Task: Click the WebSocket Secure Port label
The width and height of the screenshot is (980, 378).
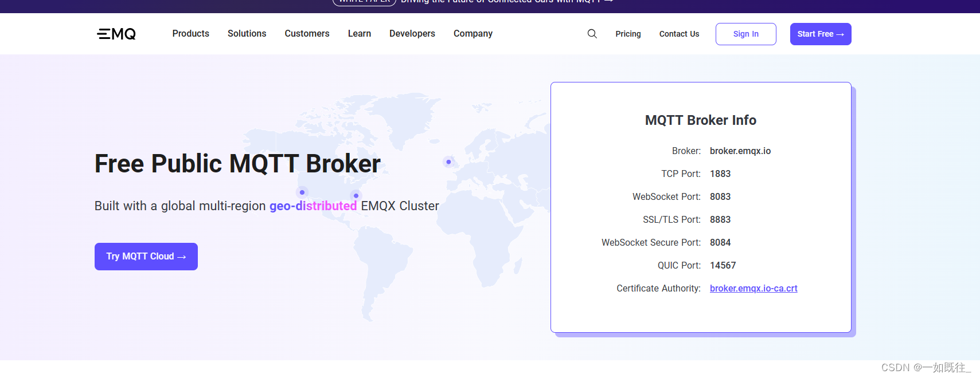Action: pos(651,243)
